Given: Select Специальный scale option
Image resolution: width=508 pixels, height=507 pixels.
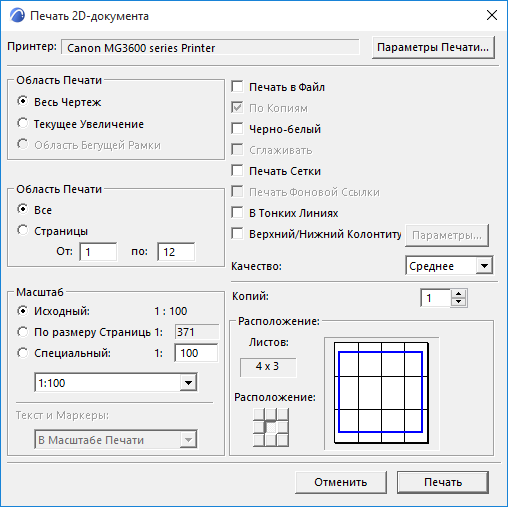Looking at the screenshot, I should pyautogui.click(x=22, y=353).
